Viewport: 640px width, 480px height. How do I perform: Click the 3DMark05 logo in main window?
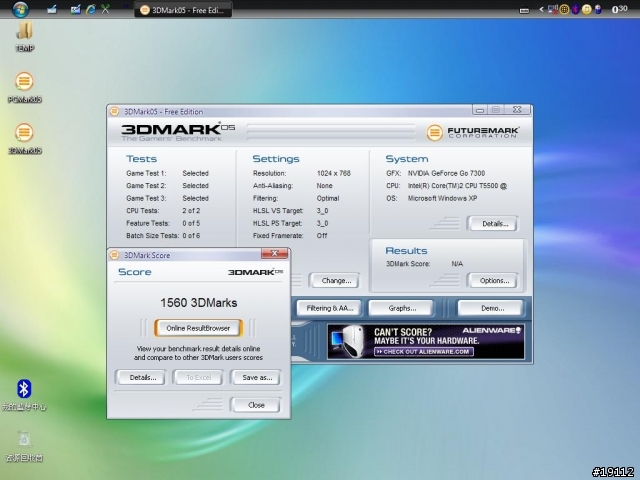[178, 131]
